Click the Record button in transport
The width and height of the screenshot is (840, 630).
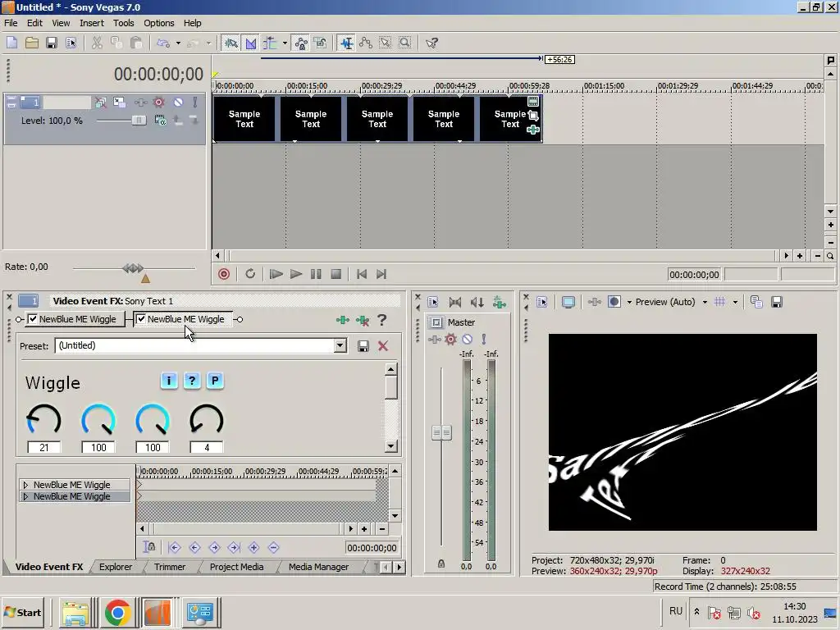click(x=224, y=274)
